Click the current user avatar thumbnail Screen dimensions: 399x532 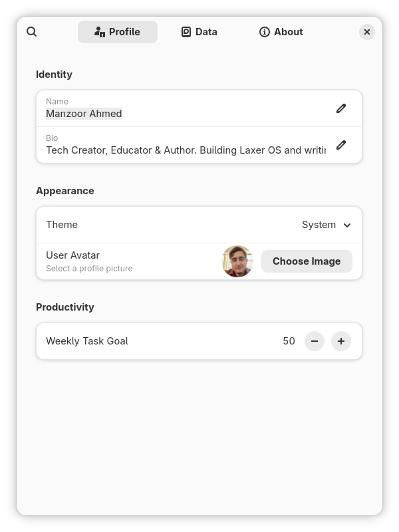[237, 261]
